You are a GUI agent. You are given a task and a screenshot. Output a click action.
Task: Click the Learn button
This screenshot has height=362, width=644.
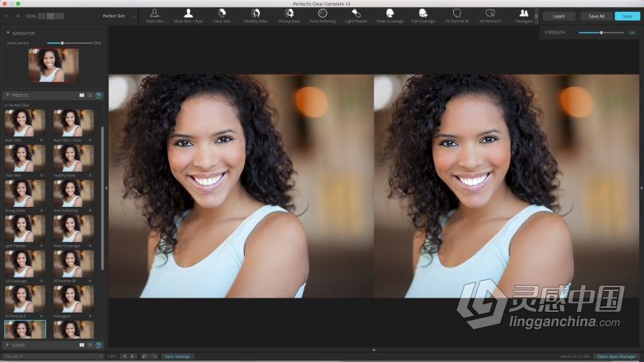[559, 17]
